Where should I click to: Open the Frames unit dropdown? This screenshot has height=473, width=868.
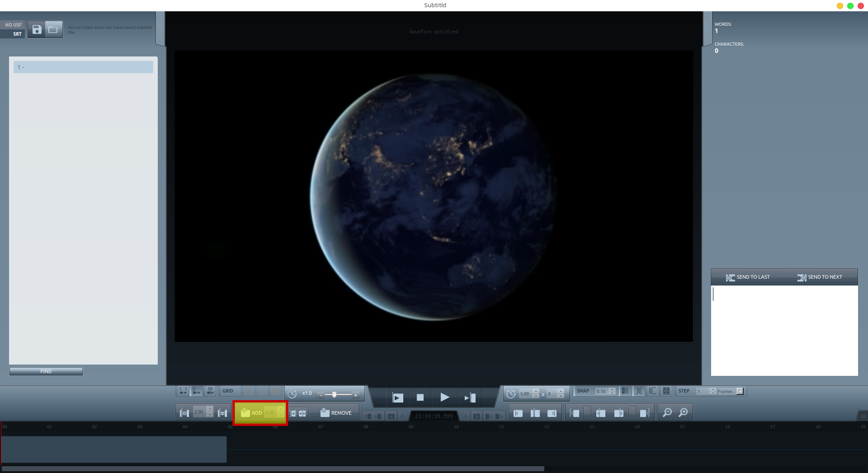(x=740, y=391)
